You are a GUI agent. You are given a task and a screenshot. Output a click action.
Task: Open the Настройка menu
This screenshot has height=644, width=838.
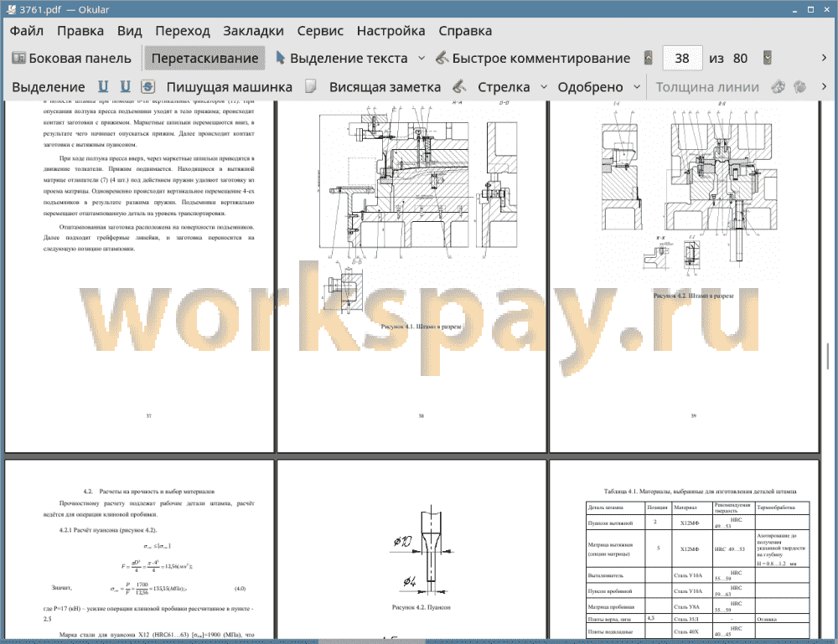(x=391, y=31)
